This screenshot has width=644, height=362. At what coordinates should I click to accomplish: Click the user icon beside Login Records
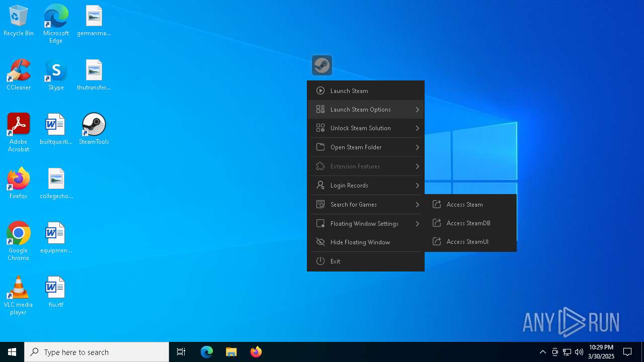pyautogui.click(x=320, y=186)
